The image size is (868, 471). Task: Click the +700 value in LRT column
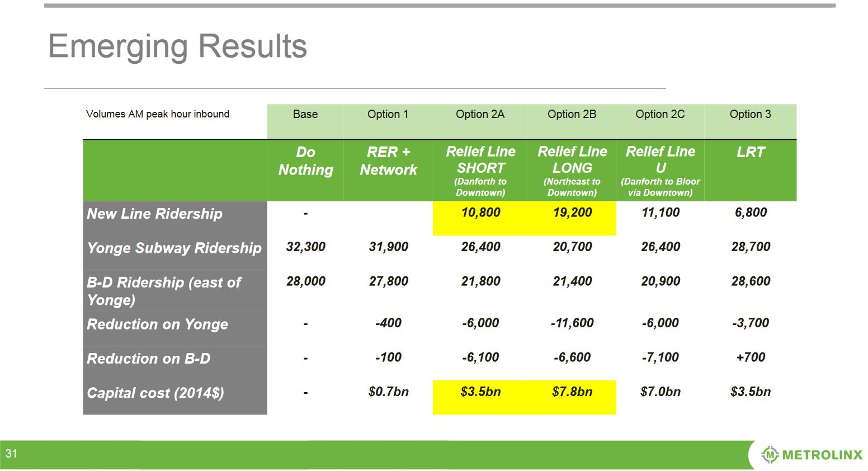(750, 357)
